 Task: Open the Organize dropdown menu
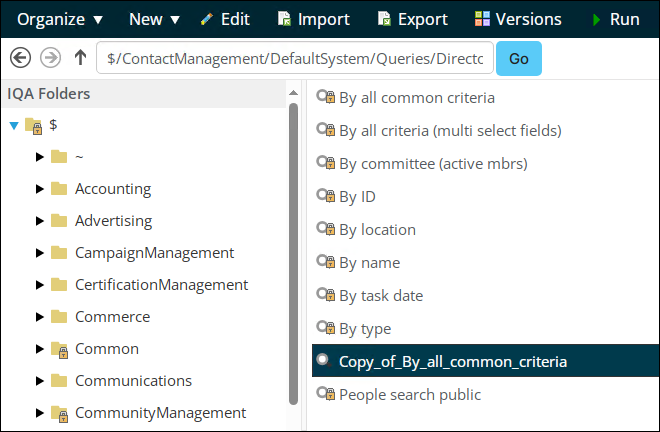60,19
